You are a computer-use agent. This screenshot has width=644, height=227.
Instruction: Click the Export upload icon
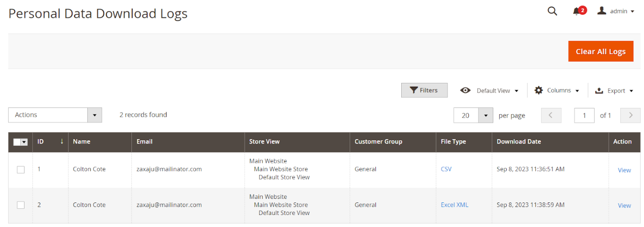tap(599, 91)
